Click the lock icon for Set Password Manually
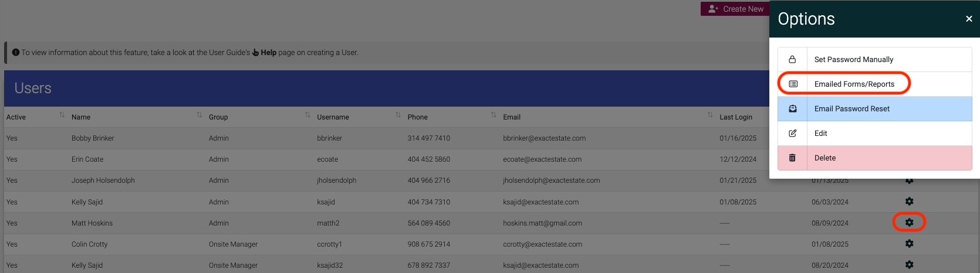 coord(792,60)
